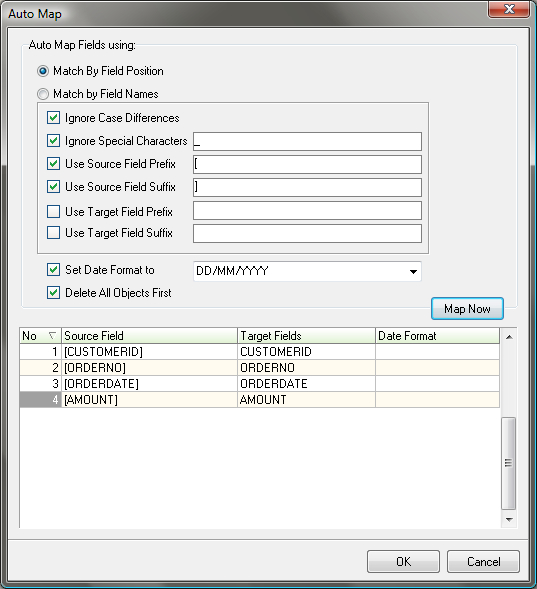Select the [AMOUNT] source field cell

149,400
